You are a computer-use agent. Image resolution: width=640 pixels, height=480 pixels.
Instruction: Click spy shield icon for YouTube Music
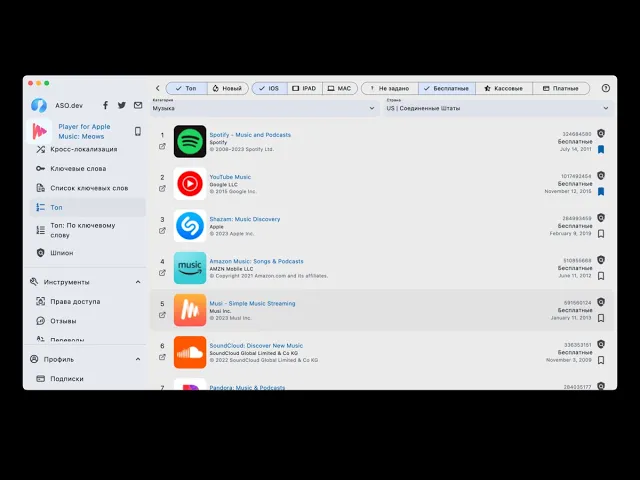pyautogui.click(x=601, y=176)
